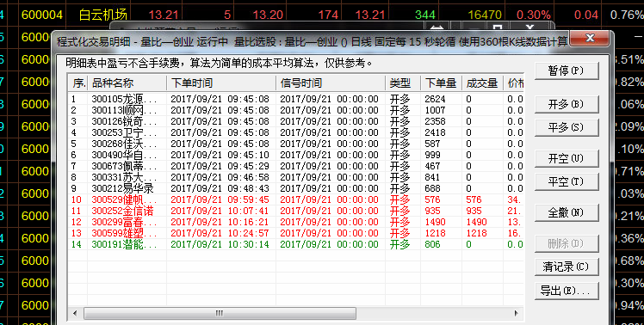The width and height of the screenshot is (644, 325).
Task: Click the left arrow of horizontal scrollbar
Action: click(75, 313)
